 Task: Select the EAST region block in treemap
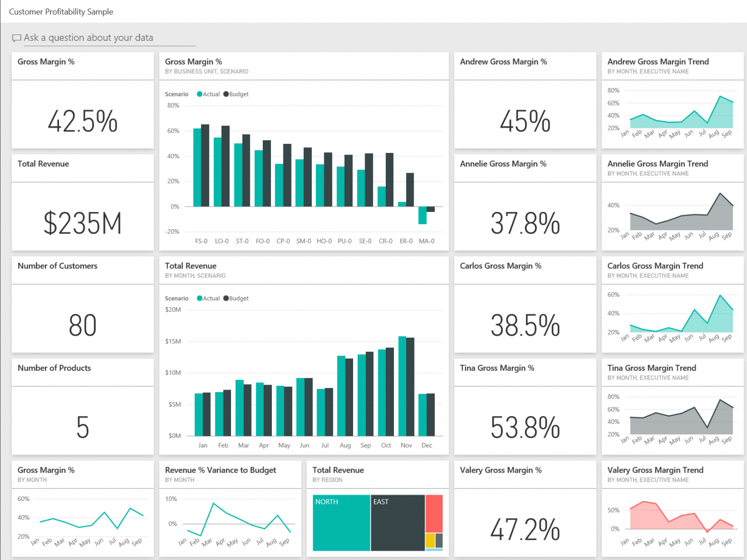(397, 523)
